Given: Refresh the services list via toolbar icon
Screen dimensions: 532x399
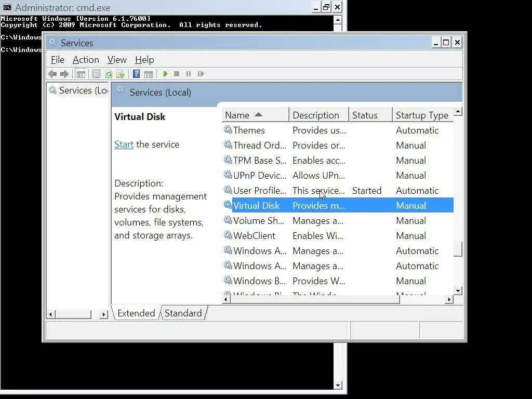Looking at the screenshot, I should click(109, 74).
